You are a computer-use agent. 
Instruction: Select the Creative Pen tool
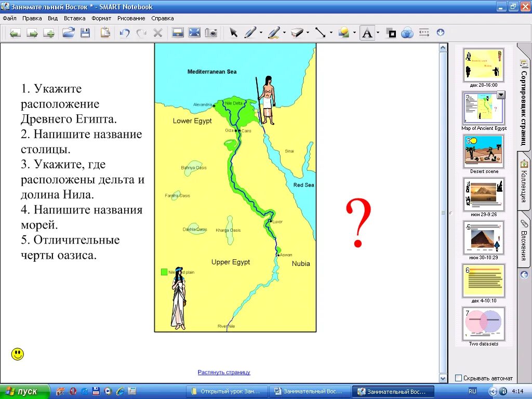273,33
